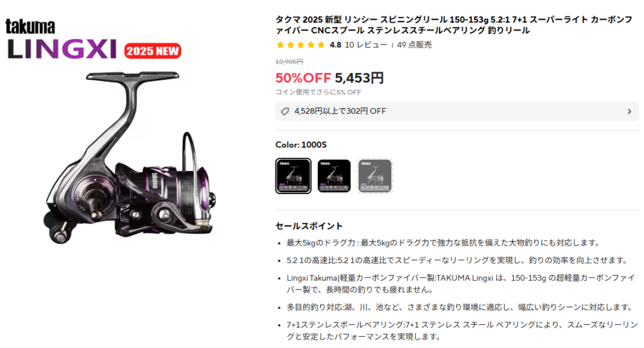Open the 4,528円以上で302円 OFF coupon row

point(457,112)
